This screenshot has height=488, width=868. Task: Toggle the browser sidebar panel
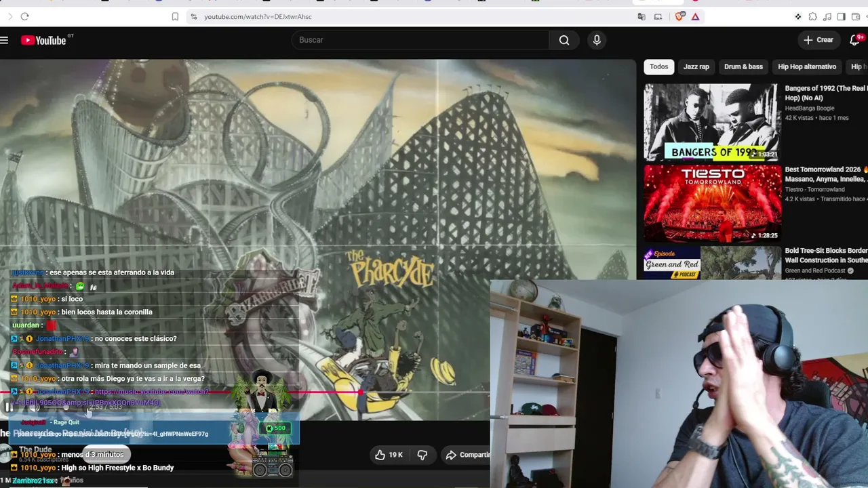point(841,16)
